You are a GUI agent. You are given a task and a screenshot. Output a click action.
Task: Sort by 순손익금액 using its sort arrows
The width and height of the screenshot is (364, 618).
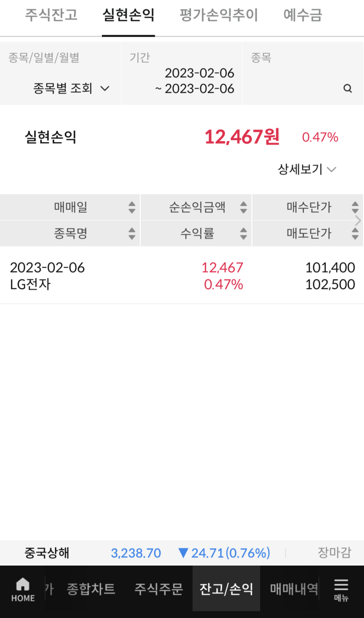(x=243, y=207)
